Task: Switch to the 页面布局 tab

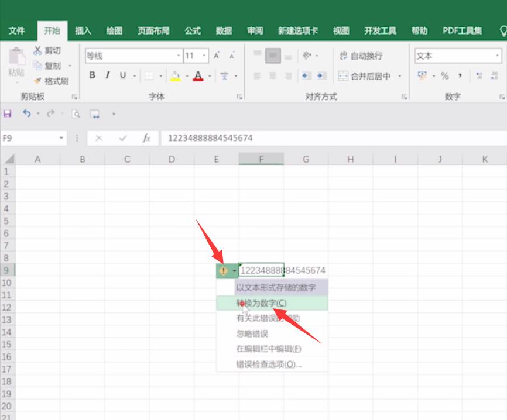Action: click(x=153, y=30)
